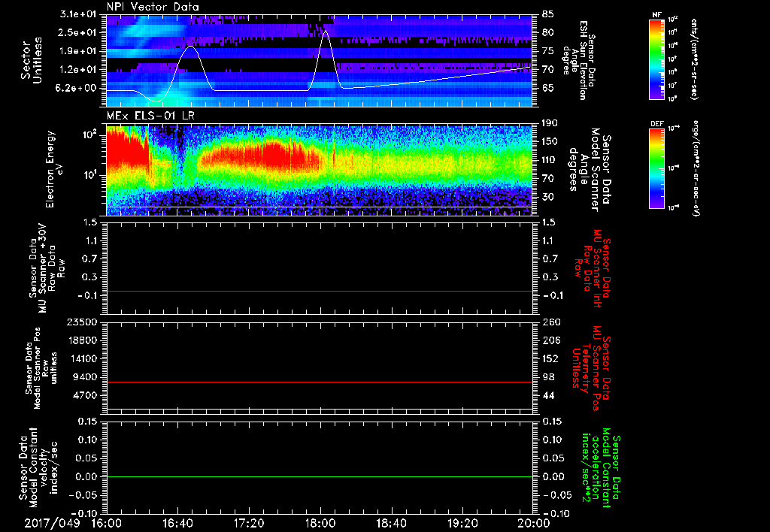Click the '9400' scanner position tick label

(x=84, y=377)
